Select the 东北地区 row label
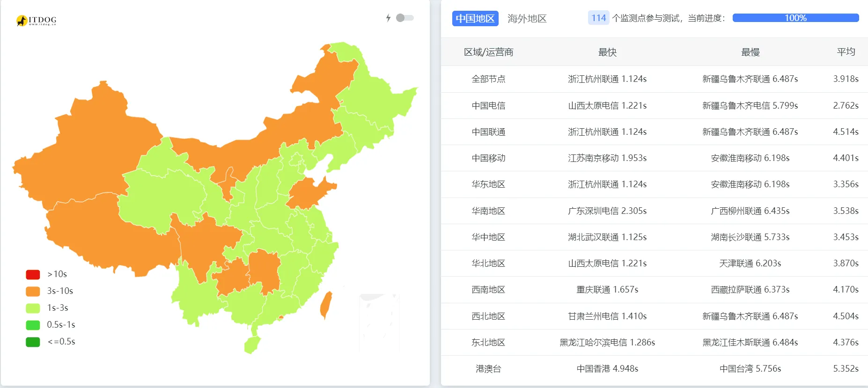This screenshot has height=388, width=868. click(488, 342)
